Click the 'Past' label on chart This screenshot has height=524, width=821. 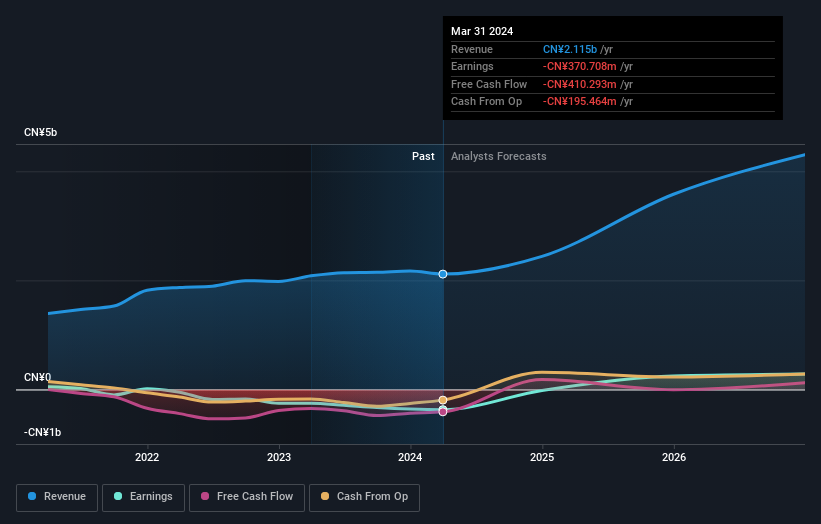pos(423,157)
